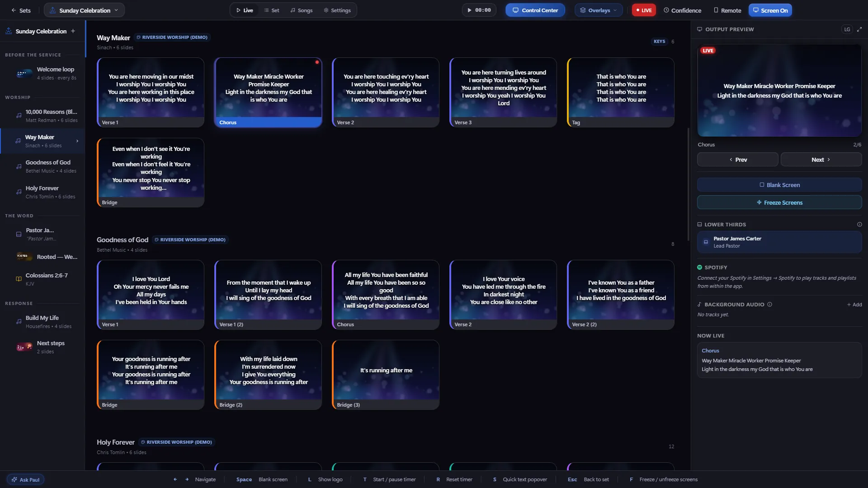Viewport: 868px width, 488px height.
Task: Click Colossians 2:6-7 scripture book icon
Action: (x=19, y=279)
